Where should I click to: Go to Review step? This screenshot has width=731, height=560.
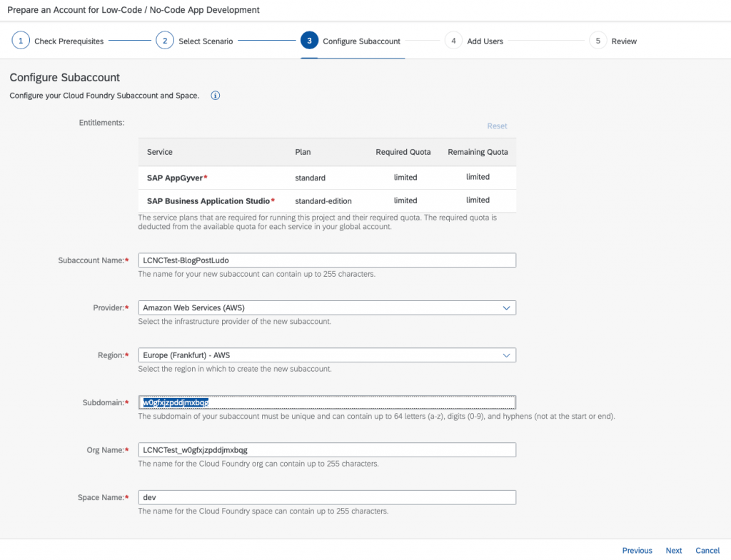tap(624, 41)
